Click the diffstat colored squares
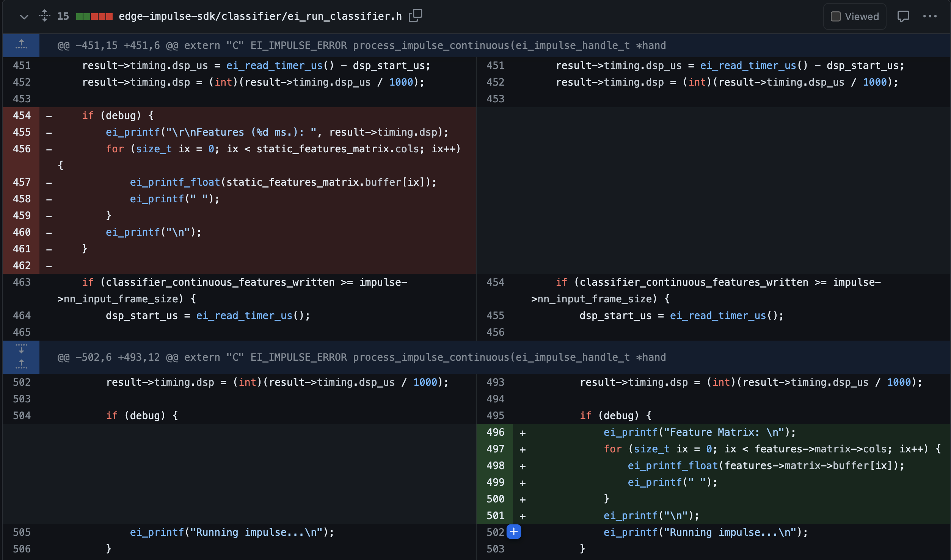The width and height of the screenshot is (951, 560). [94, 16]
